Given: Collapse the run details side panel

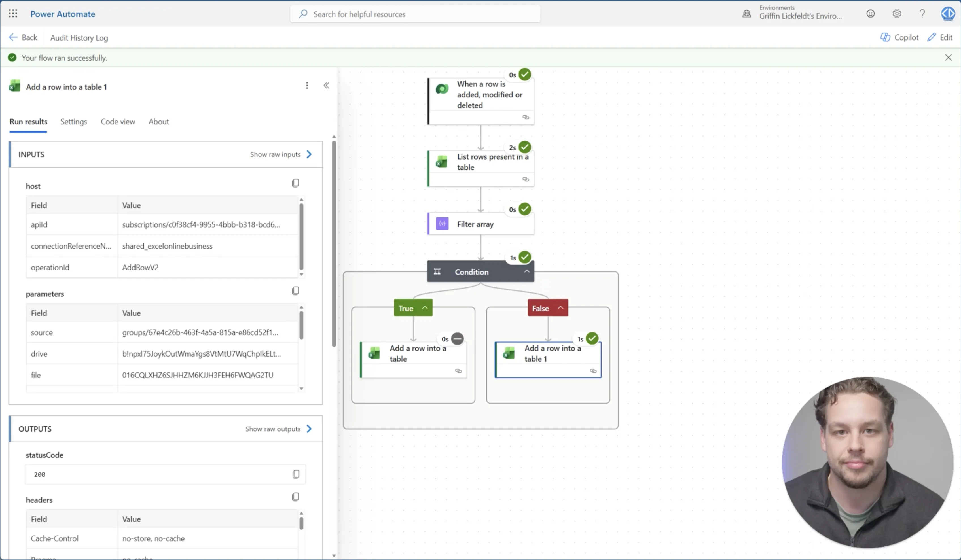Looking at the screenshot, I should click(x=327, y=85).
